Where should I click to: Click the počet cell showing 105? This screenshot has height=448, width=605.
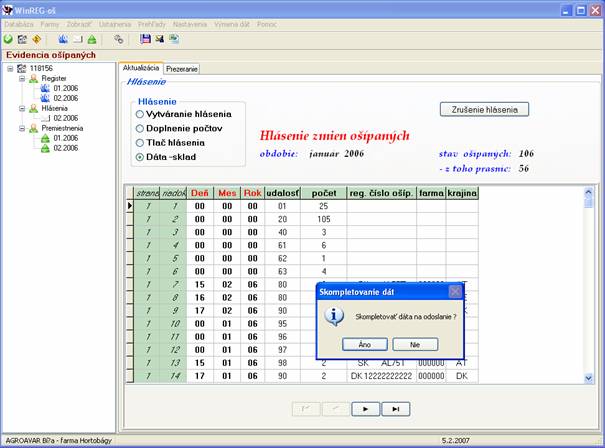pos(324,219)
